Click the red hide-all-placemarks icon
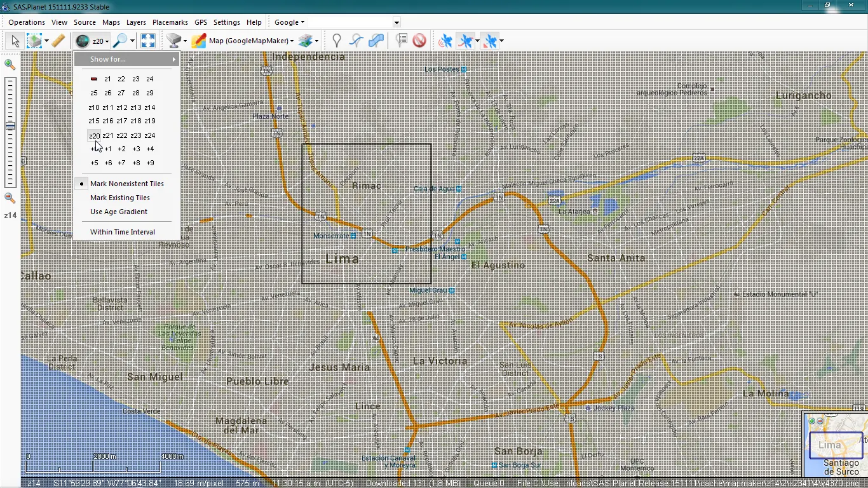 point(419,41)
